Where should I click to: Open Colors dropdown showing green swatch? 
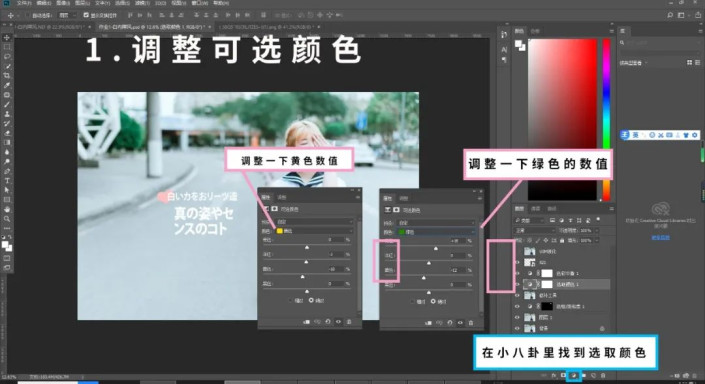coord(436,232)
